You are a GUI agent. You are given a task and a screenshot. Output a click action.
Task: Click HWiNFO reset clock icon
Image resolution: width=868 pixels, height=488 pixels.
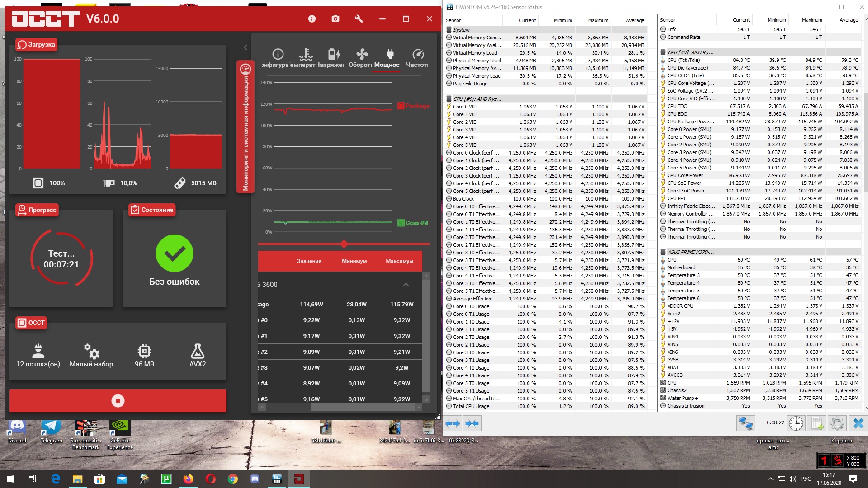point(796,423)
